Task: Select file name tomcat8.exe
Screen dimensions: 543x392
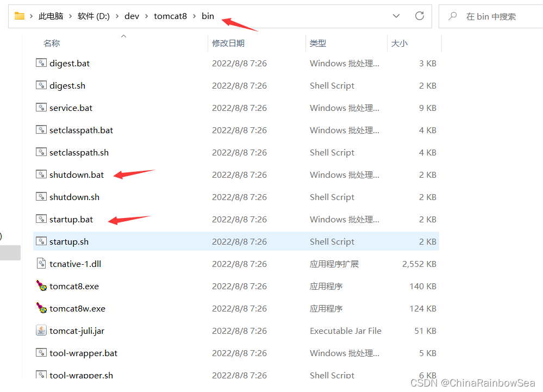Action: 74,287
